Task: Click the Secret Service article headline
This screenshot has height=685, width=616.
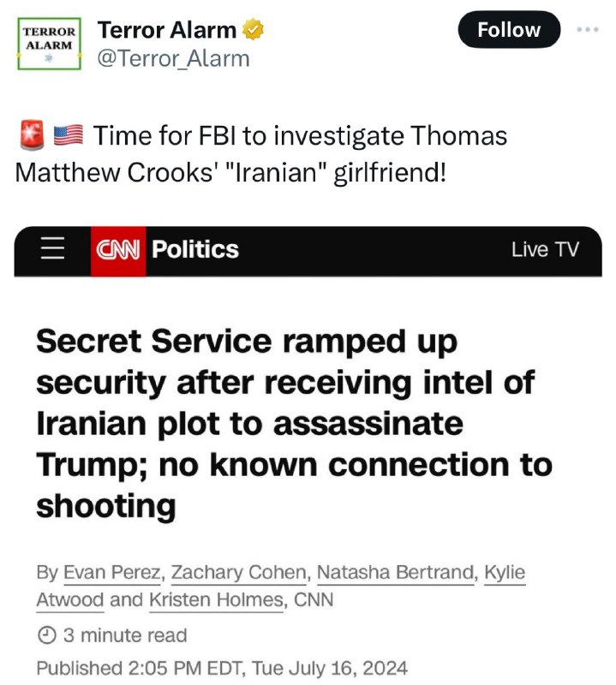Action: pyautogui.click(x=294, y=423)
